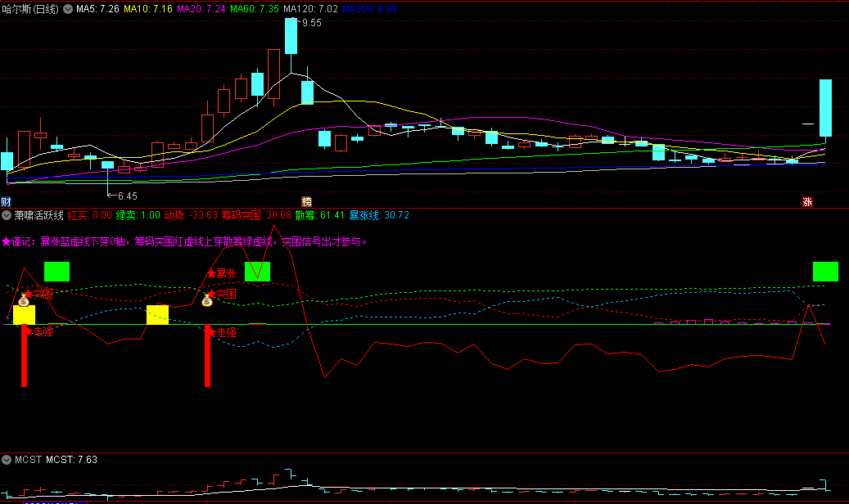Click the second red bar under 走强
This screenshot has width=849, height=504.
[207, 356]
